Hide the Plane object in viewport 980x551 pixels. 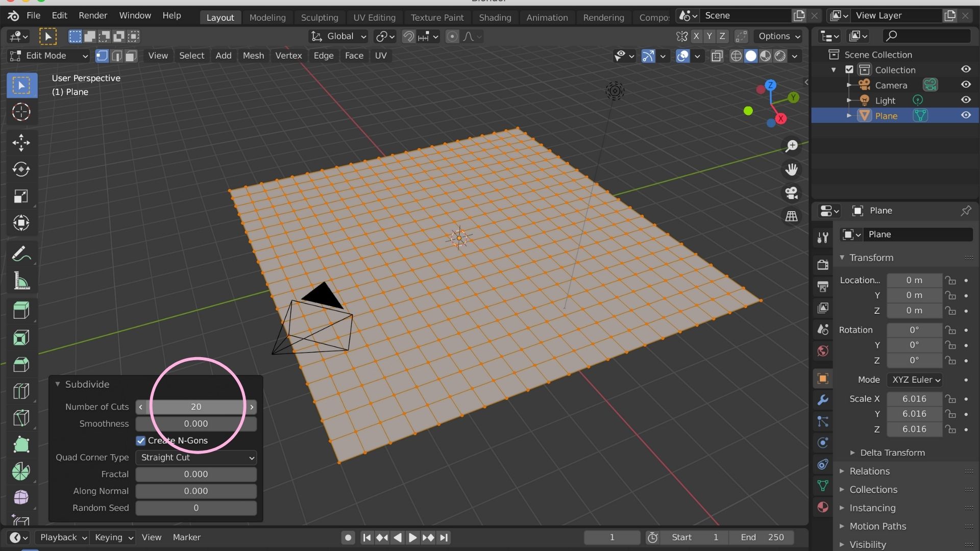click(x=966, y=115)
